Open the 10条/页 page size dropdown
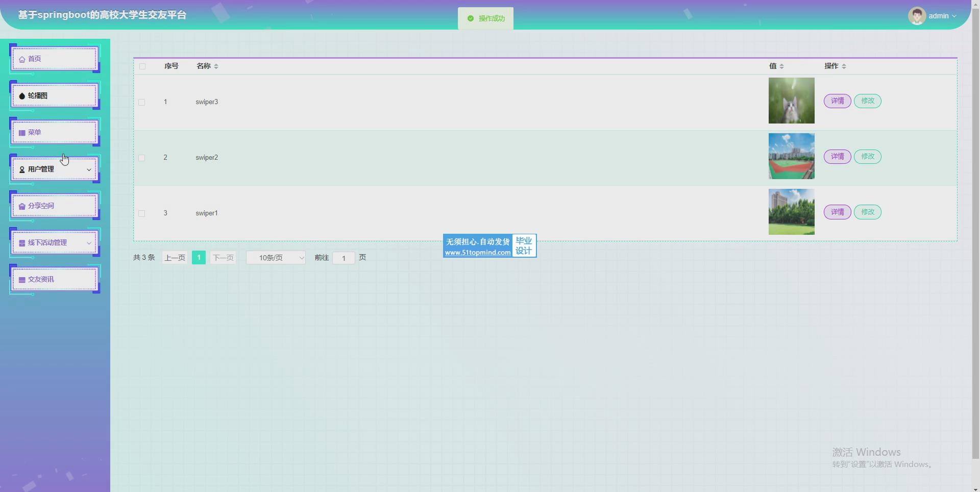This screenshot has width=980, height=492. pos(276,258)
